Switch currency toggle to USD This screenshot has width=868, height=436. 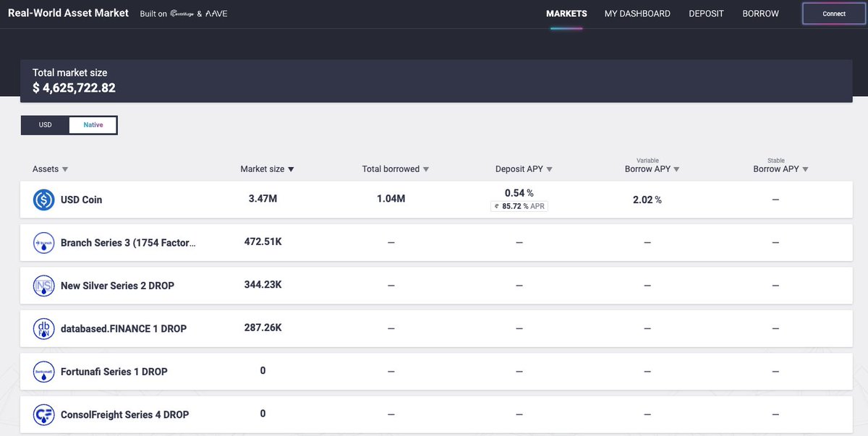(x=46, y=125)
